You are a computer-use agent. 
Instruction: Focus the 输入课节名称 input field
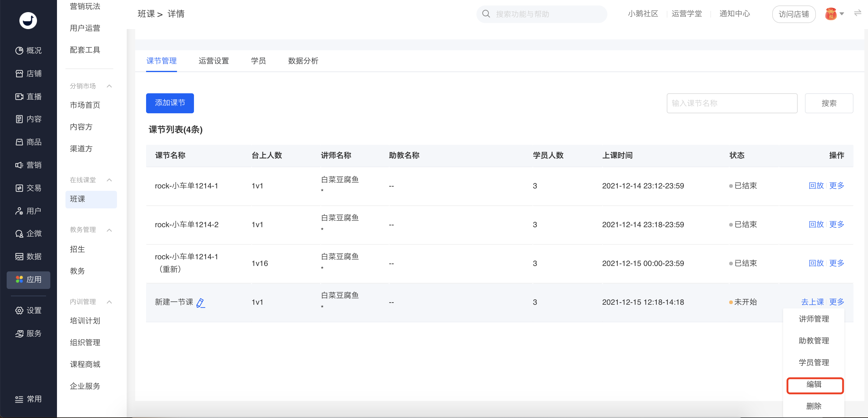coord(732,103)
